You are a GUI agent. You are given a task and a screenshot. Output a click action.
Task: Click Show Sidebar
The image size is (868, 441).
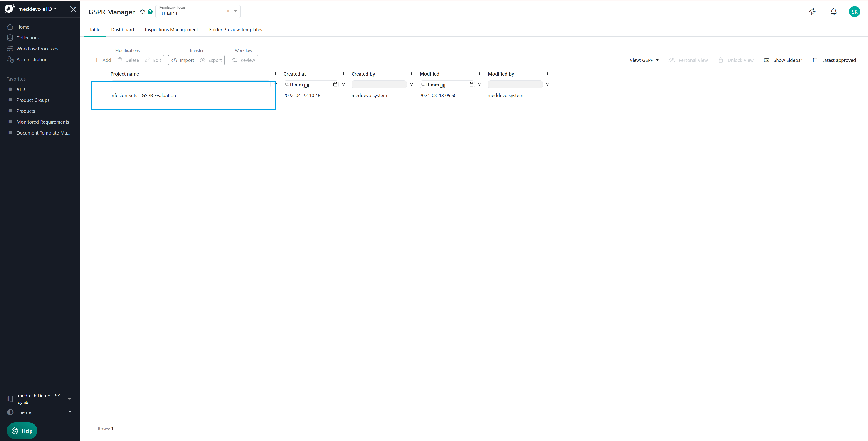click(783, 60)
